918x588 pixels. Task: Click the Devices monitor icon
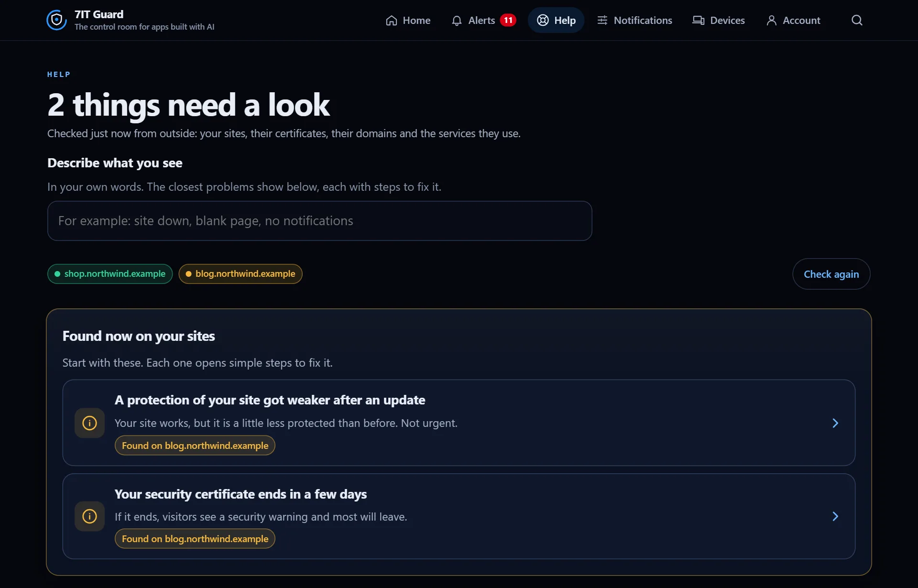point(699,21)
